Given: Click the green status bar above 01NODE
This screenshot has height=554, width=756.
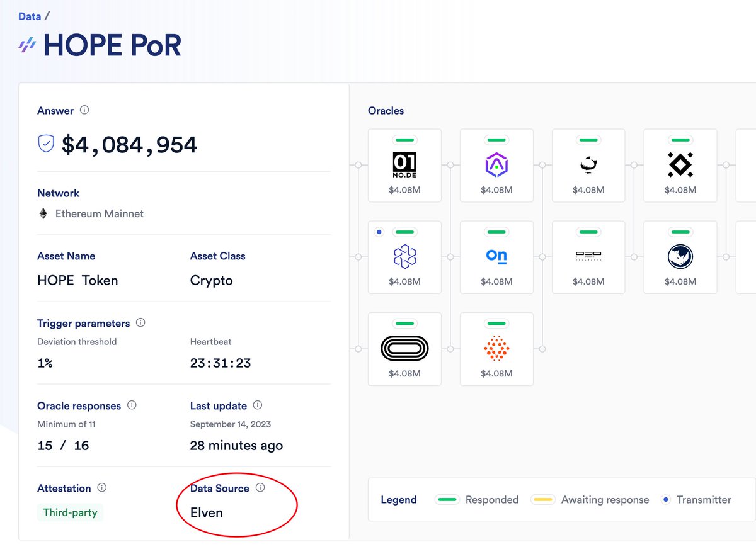Looking at the screenshot, I should point(404,139).
